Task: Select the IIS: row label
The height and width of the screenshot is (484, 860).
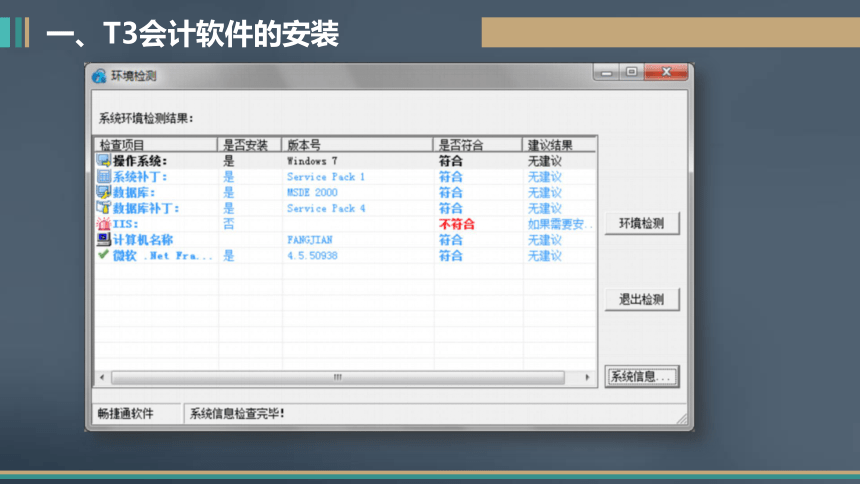Action: point(126,224)
